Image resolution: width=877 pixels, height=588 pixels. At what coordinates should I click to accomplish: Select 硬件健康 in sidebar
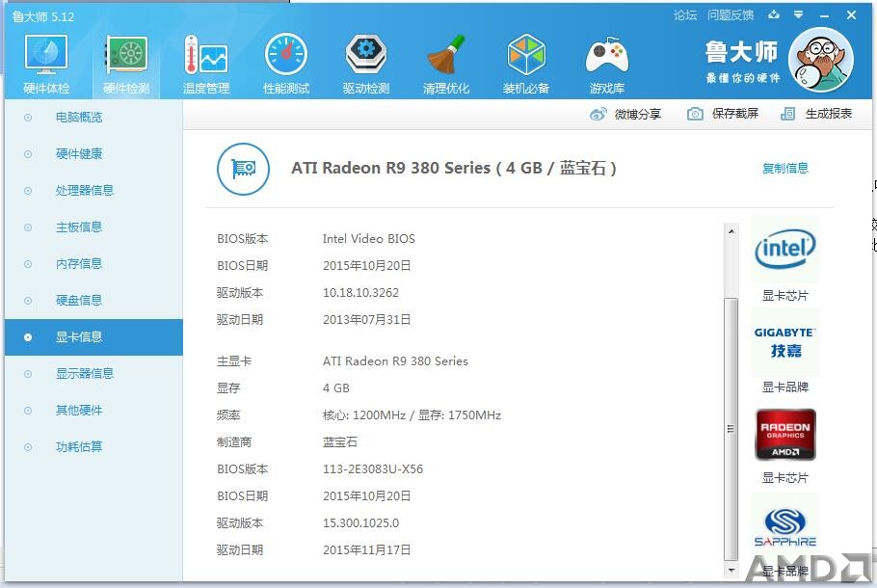tap(93, 154)
